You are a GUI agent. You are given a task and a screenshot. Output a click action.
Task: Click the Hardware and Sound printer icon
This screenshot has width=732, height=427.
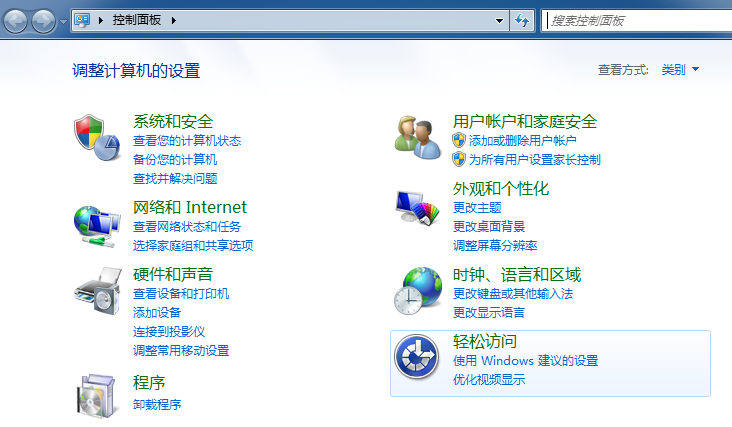tap(97, 291)
